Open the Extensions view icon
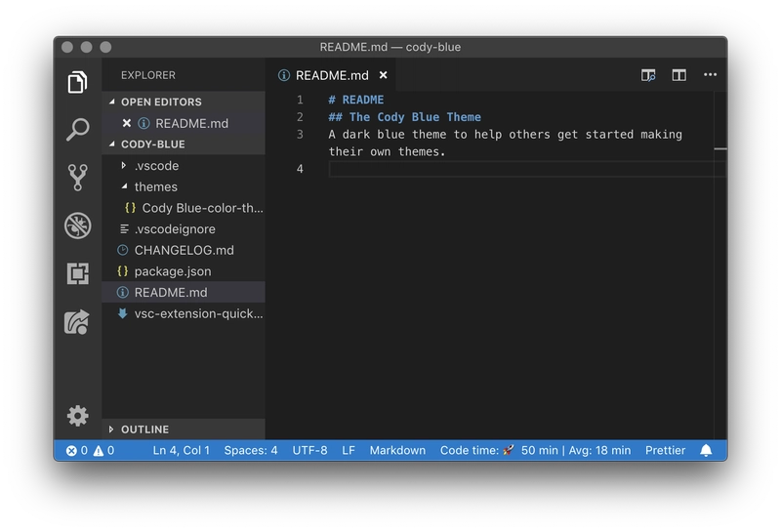This screenshot has height=532, width=781. (x=77, y=273)
